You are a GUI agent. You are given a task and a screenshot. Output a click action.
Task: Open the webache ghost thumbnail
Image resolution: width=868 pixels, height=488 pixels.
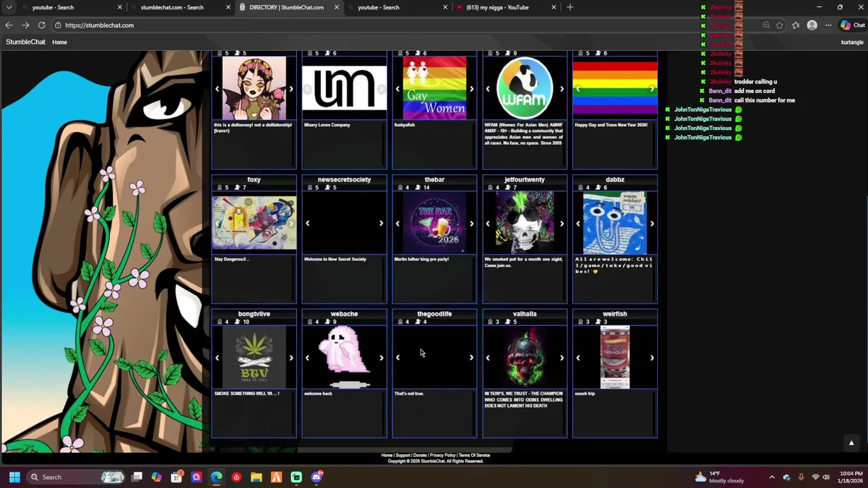[344, 357]
